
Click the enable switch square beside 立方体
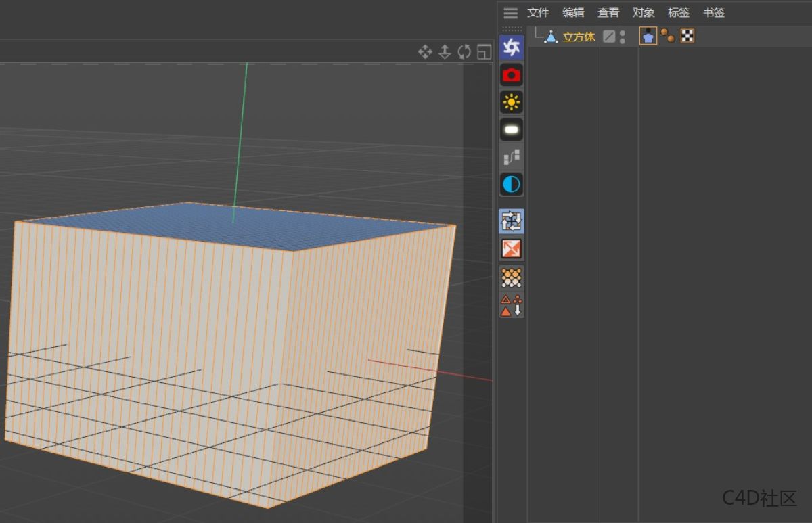point(610,36)
